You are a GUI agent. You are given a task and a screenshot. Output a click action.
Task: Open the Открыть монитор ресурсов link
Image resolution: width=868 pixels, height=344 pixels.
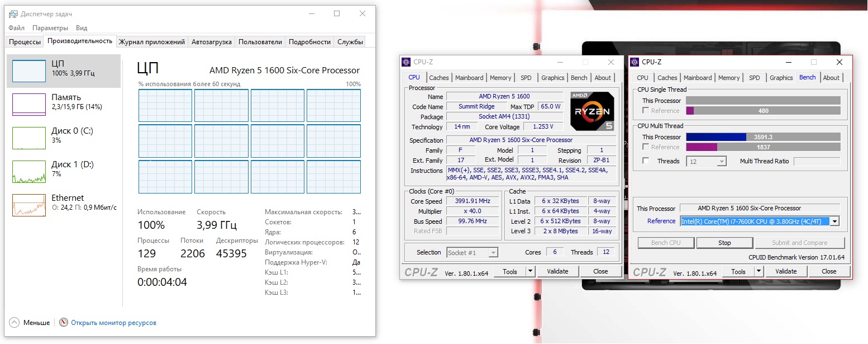tap(113, 323)
